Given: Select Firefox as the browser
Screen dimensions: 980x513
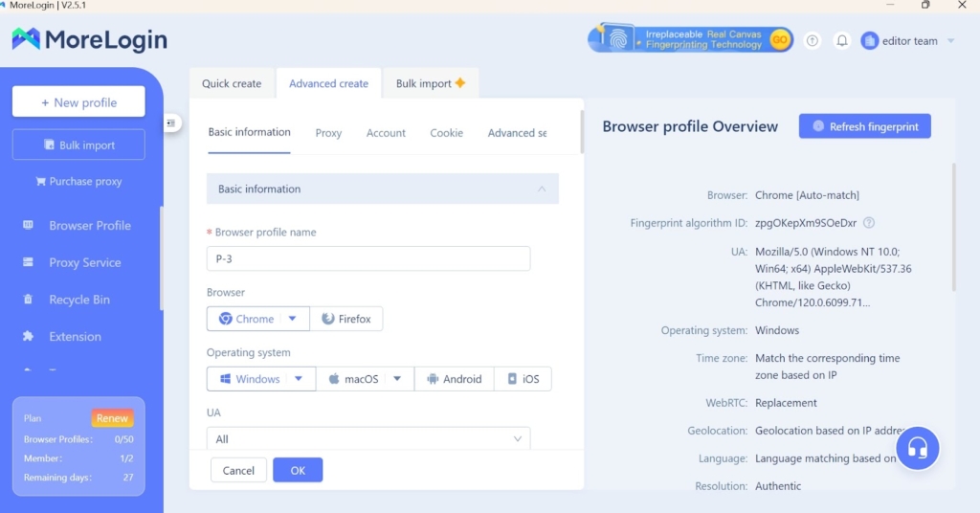Looking at the screenshot, I should click(x=346, y=319).
